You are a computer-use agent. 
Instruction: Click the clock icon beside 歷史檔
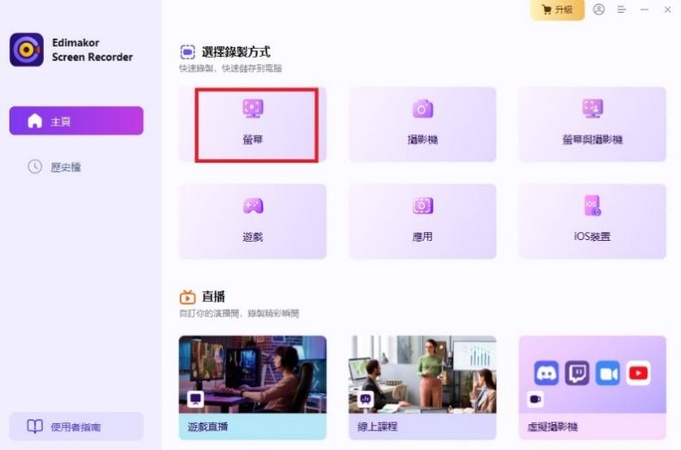click(35, 166)
